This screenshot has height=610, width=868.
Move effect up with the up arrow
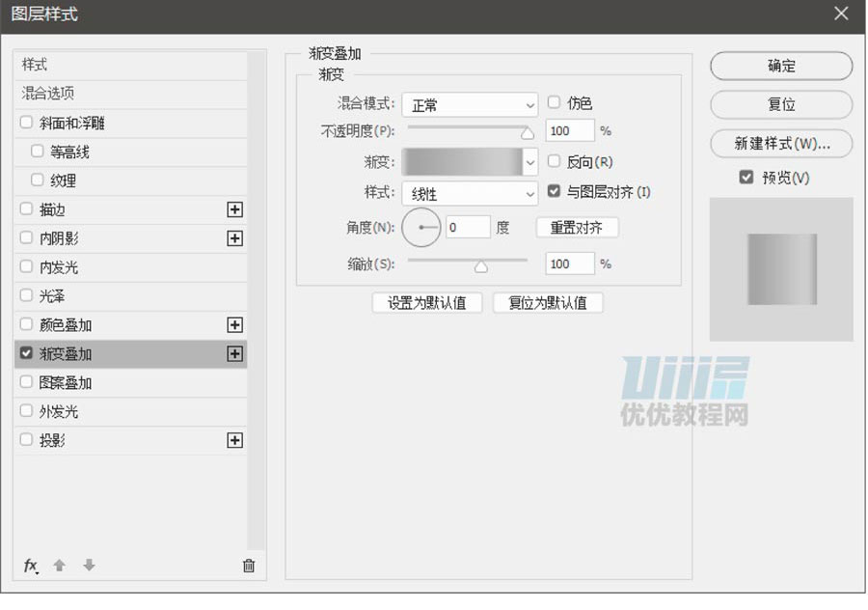(59, 566)
